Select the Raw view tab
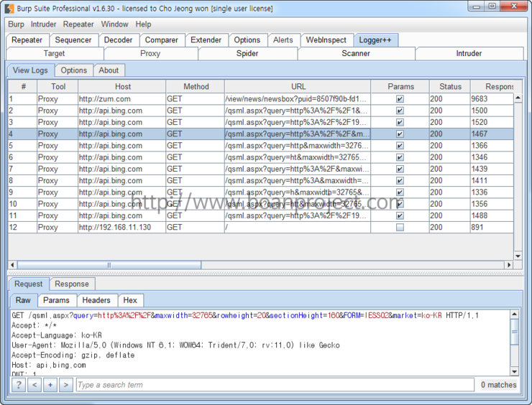Image resolution: width=532 pixels, height=405 pixels. [x=23, y=300]
